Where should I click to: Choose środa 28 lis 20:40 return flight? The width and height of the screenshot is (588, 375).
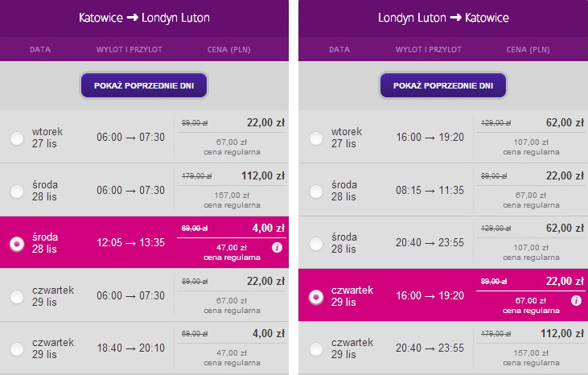(316, 244)
